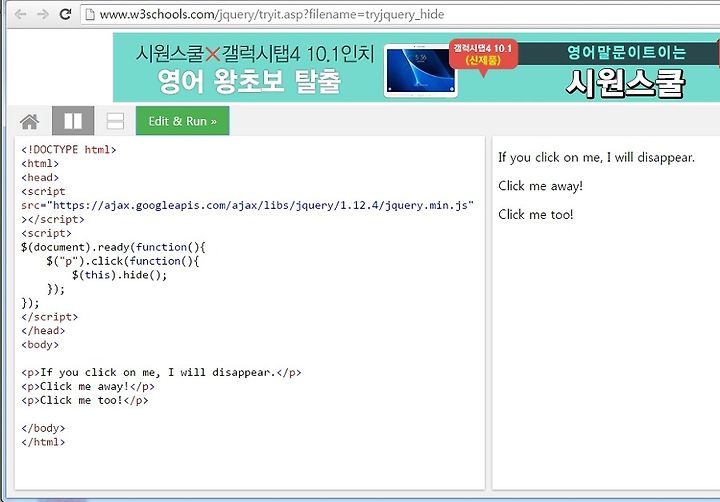Select the side-by-side vertical split layout
This screenshot has height=502, width=720.
(73, 121)
